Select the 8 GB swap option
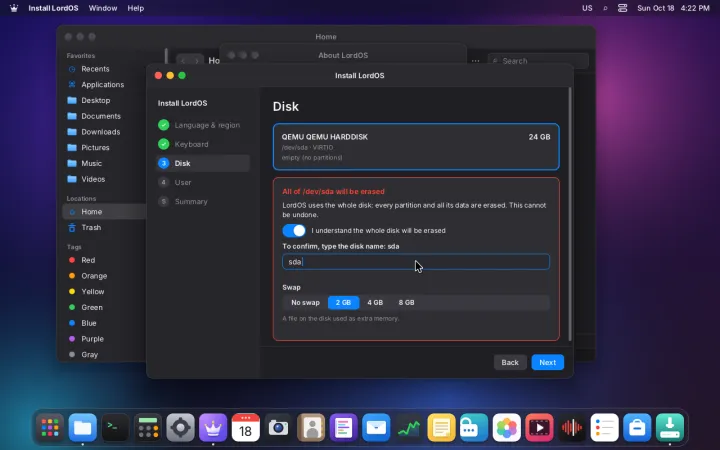 pos(406,303)
